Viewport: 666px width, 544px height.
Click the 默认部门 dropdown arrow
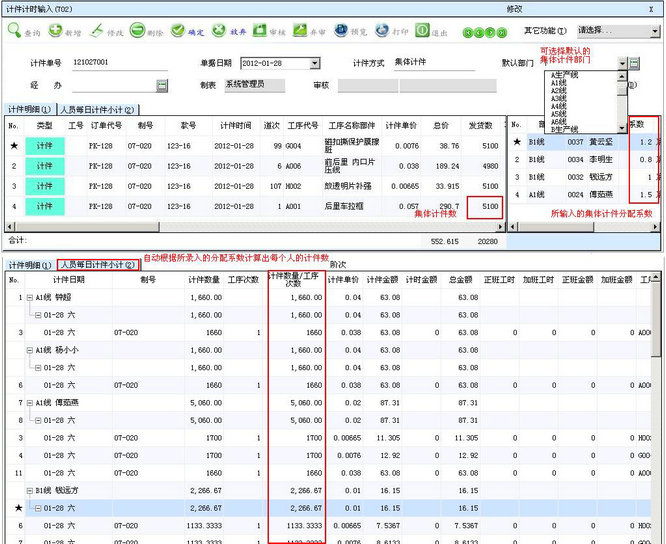[622, 63]
